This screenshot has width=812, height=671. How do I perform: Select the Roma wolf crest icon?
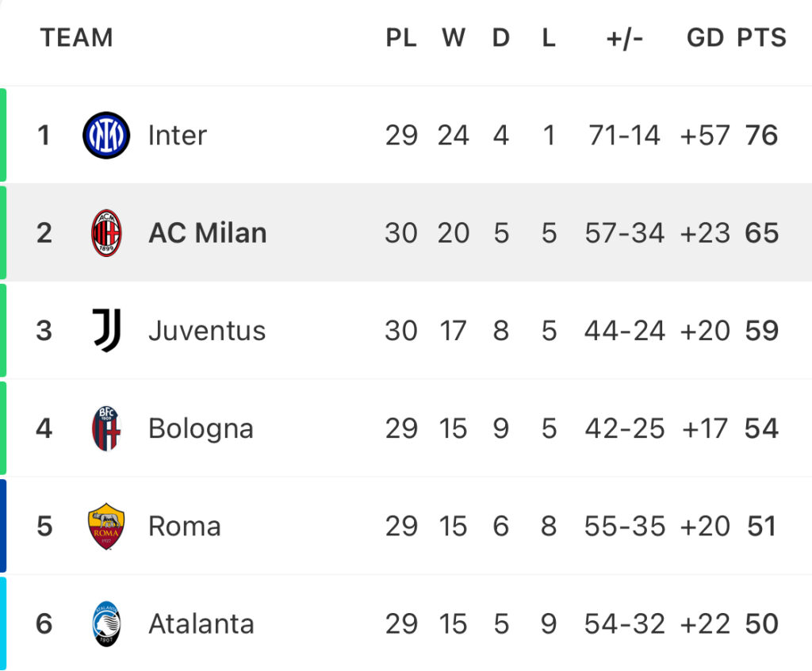point(106,527)
